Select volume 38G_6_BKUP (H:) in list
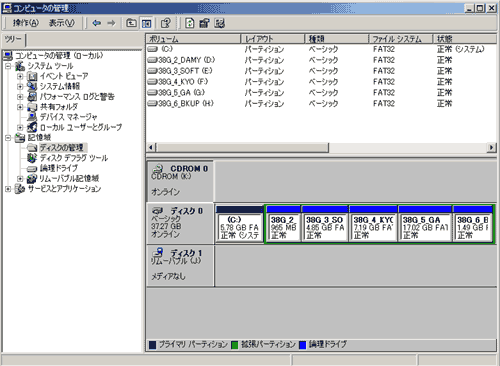Screen dimensions: 500x366 coord(186,103)
